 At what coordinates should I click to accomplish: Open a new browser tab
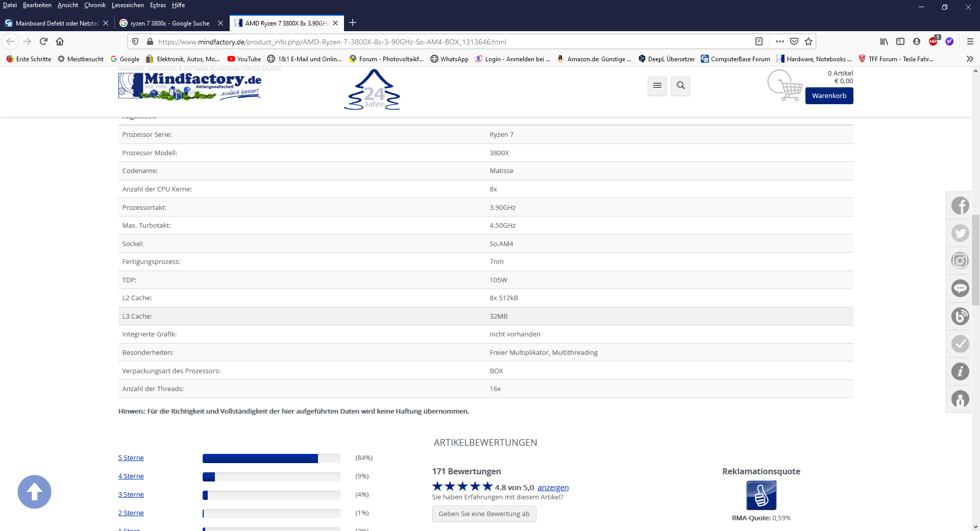click(x=353, y=22)
